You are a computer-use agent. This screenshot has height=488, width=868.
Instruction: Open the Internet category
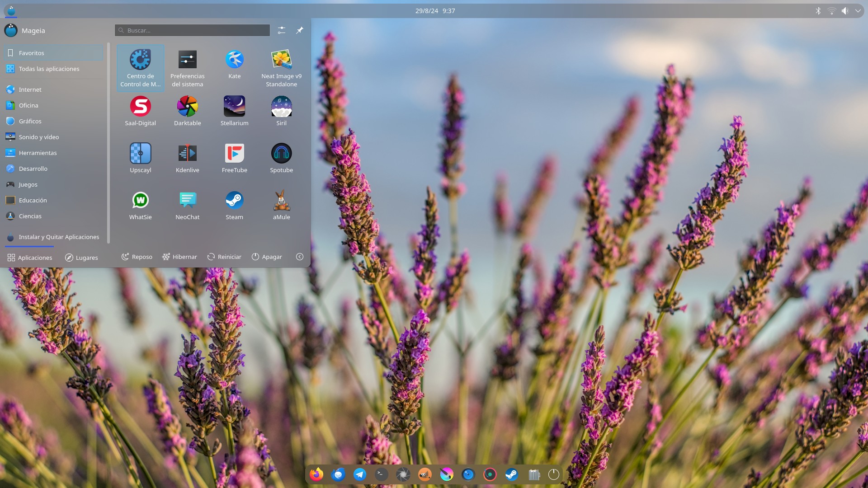[x=53, y=89]
